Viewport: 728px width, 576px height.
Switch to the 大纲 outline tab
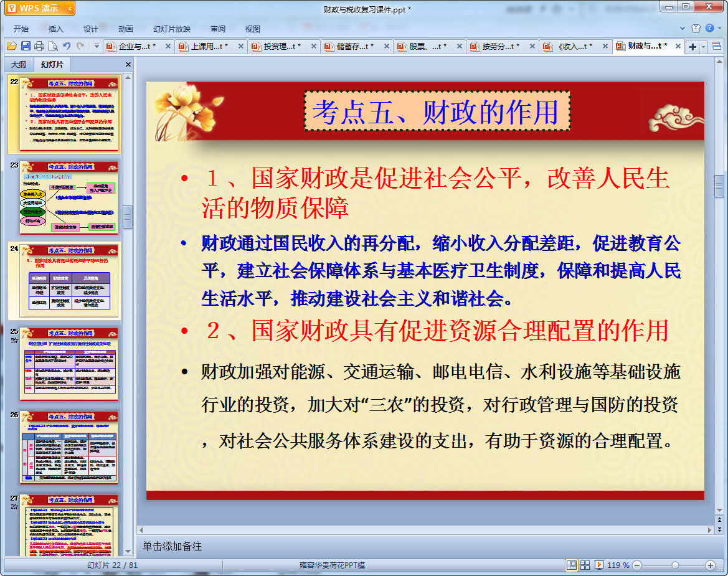coord(19,65)
